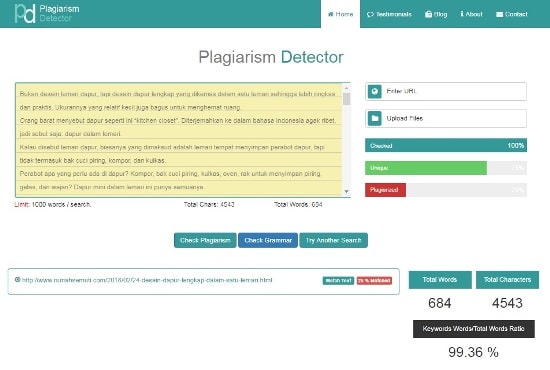Click inside the yellow text area
Image resolution: width=550 pixels, height=370 pixels.
point(179,140)
